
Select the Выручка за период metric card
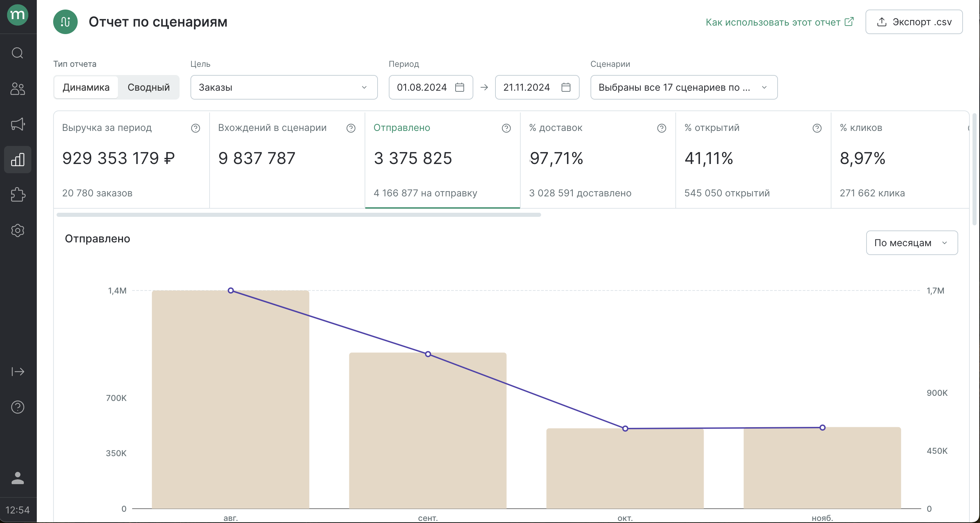(132, 160)
